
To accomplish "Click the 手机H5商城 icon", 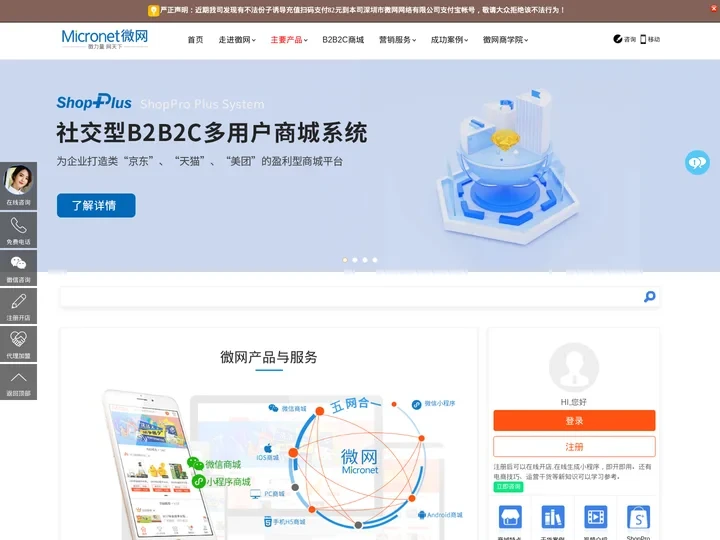I will click(x=269, y=522).
